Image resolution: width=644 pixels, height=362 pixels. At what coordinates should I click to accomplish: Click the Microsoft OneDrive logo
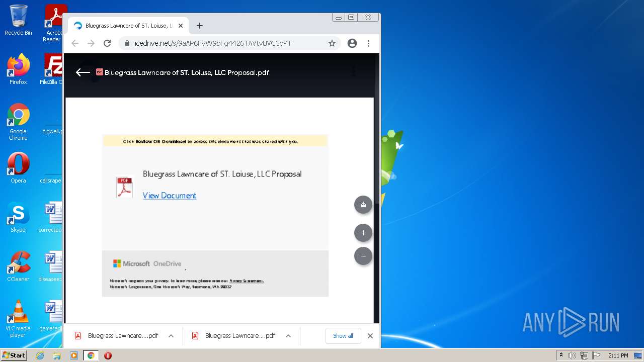147,263
